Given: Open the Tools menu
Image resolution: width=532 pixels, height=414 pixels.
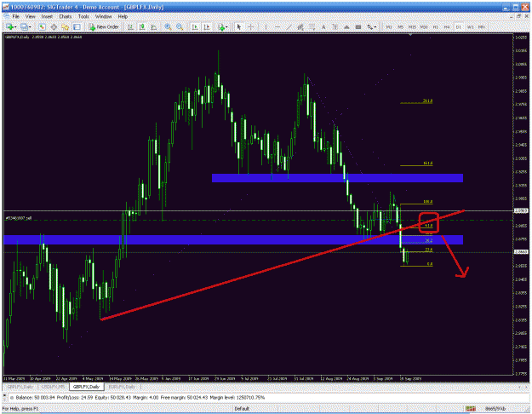Looking at the screenshot, I should pos(83,17).
